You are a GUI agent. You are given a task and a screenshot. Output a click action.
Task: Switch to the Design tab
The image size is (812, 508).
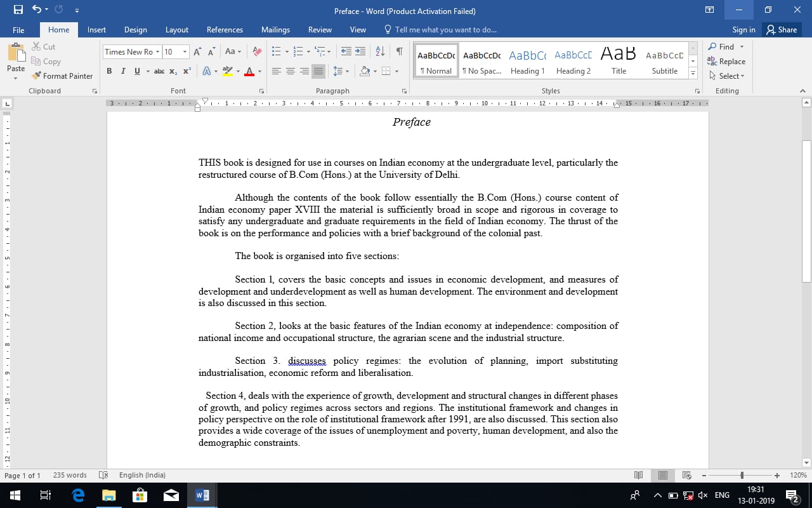click(135, 30)
